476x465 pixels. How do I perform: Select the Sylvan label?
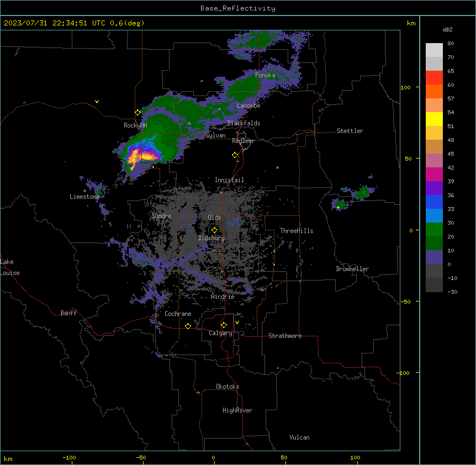(215, 135)
